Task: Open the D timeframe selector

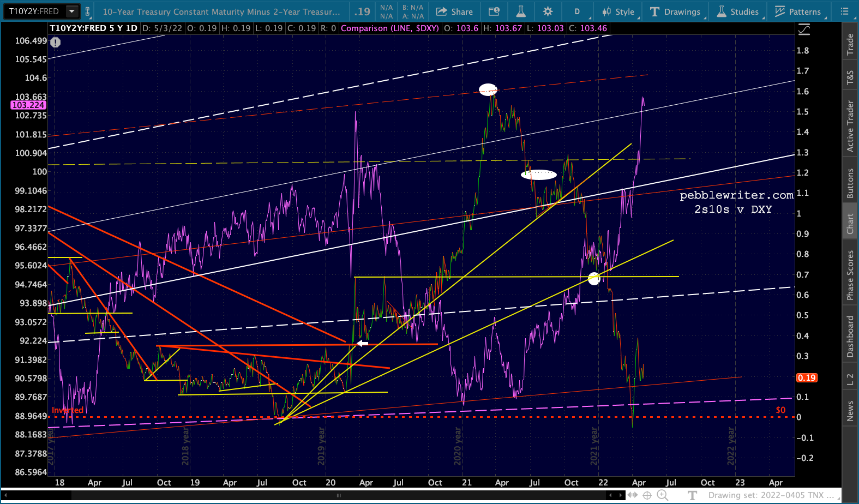Action: pyautogui.click(x=577, y=11)
